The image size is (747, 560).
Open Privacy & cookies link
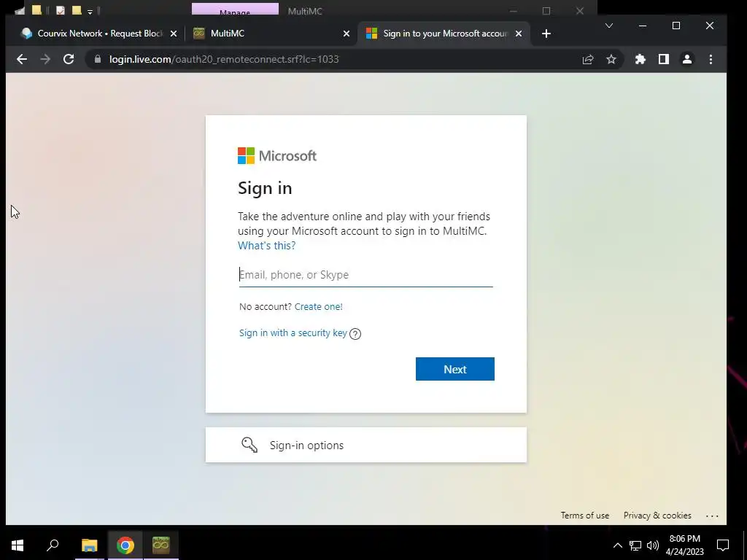[657, 516]
